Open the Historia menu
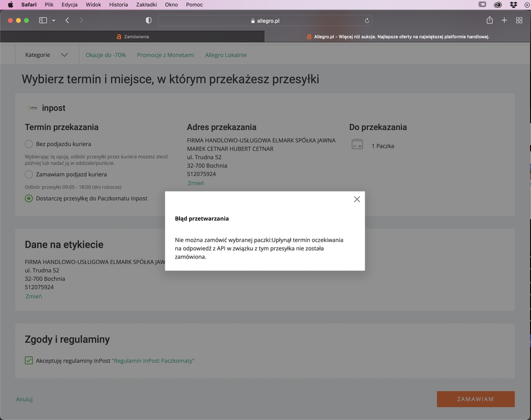 click(119, 5)
